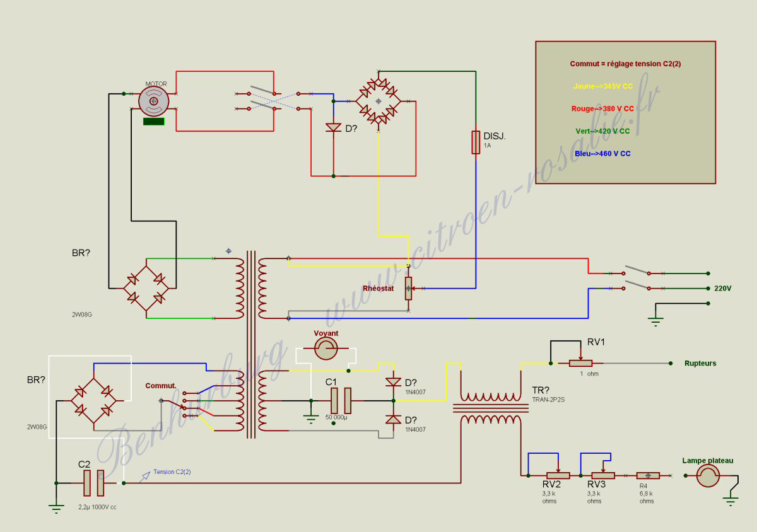Select the RV3 potentiometer symbol

click(603, 475)
